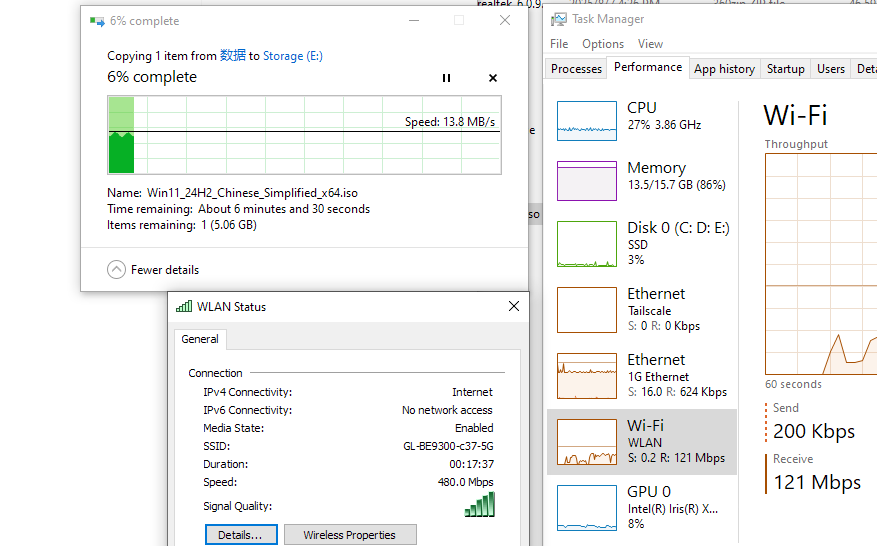Screen dimensions: 877x546
Task: Open the Options menu in Task Manager
Action: 603,44
